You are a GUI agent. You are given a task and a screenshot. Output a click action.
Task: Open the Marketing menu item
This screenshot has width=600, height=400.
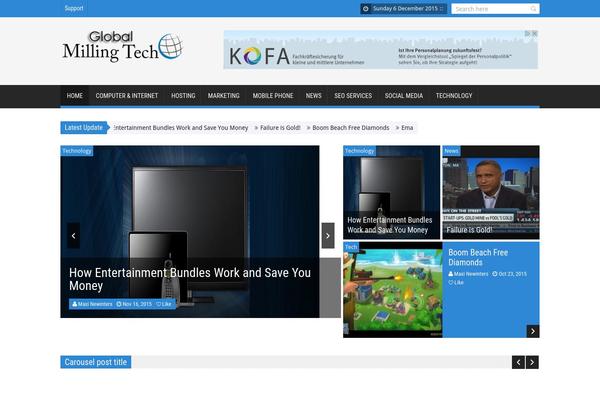click(223, 96)
